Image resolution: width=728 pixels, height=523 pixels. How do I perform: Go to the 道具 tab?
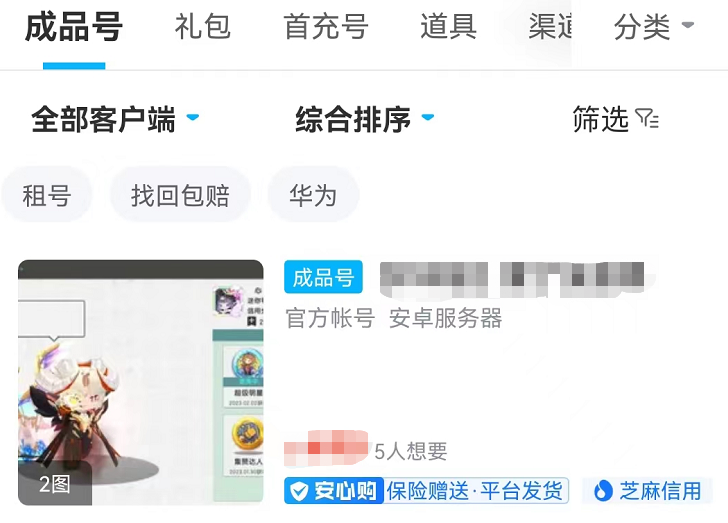(448, 26)
